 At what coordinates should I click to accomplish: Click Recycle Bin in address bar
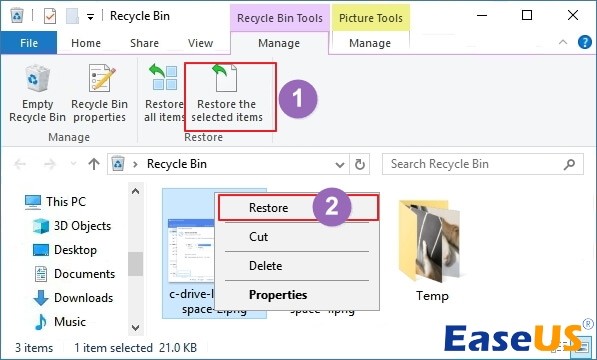[177, 164]
